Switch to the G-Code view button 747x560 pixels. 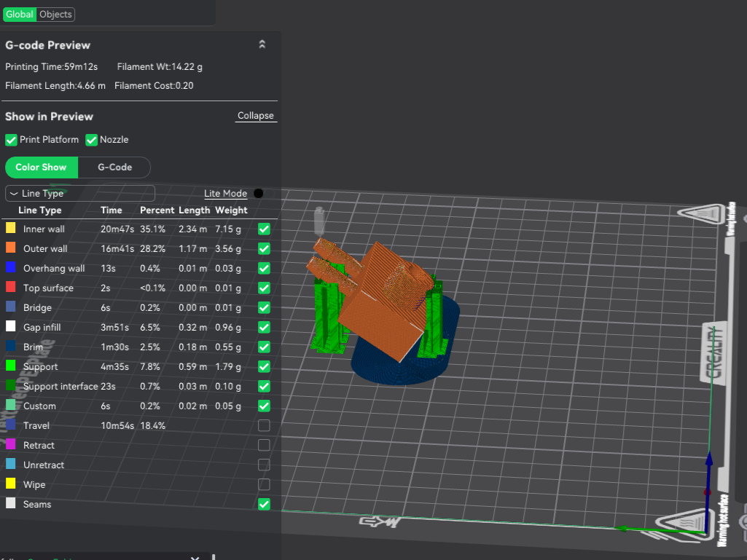pos(114,167)
